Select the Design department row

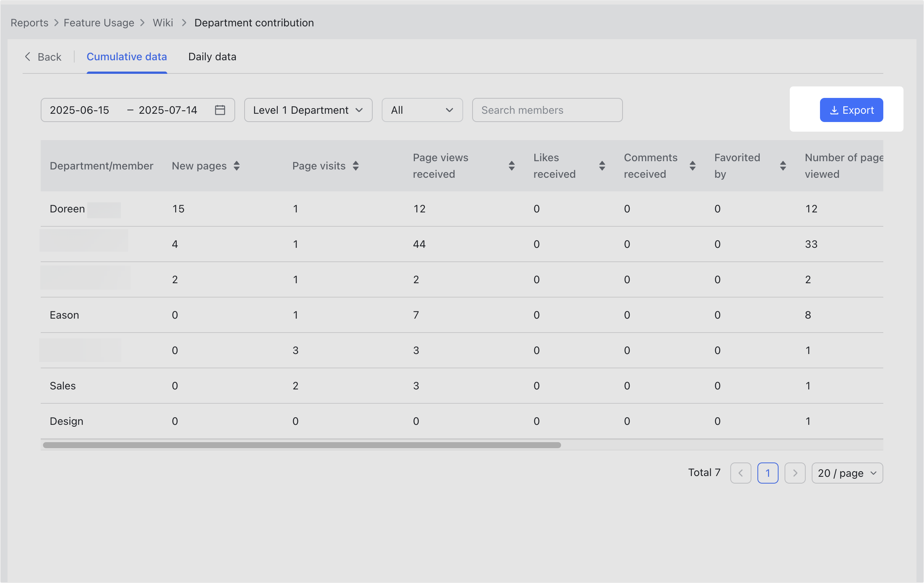(x=462, y=421)
